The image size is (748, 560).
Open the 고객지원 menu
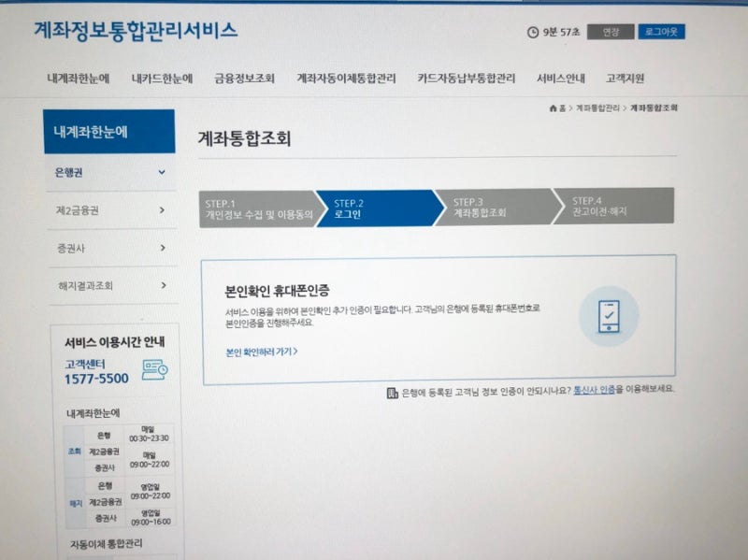coord(625,79)
